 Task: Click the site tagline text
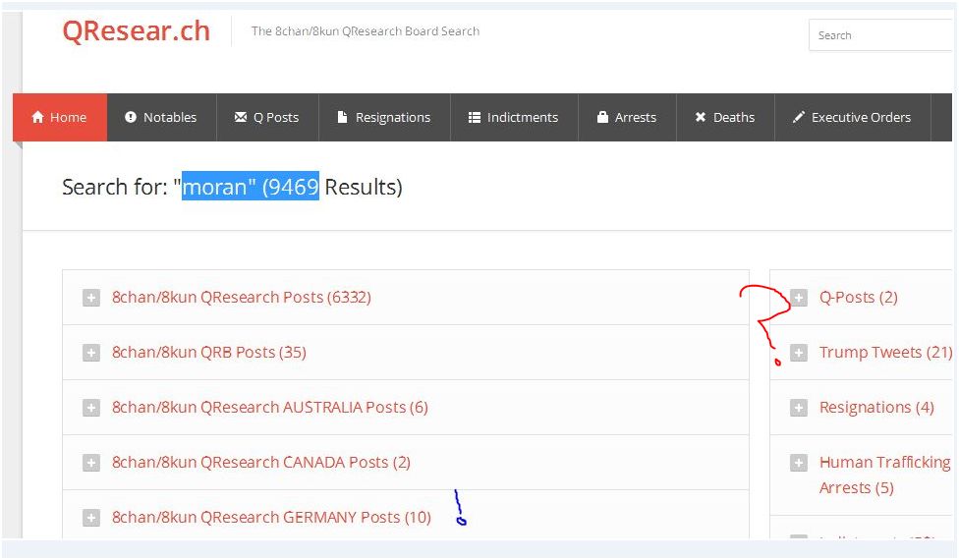366,31
